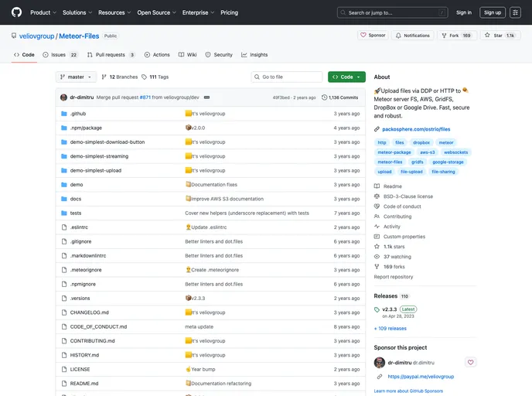Expand the Resources menu
This screenshot has height=396, width=532.
(114, 12)
